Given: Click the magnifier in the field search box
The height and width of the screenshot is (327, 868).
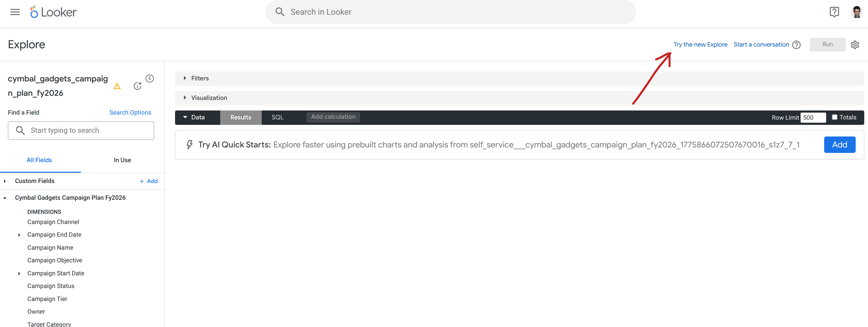Looking at the screenshot, I should 20,130.
